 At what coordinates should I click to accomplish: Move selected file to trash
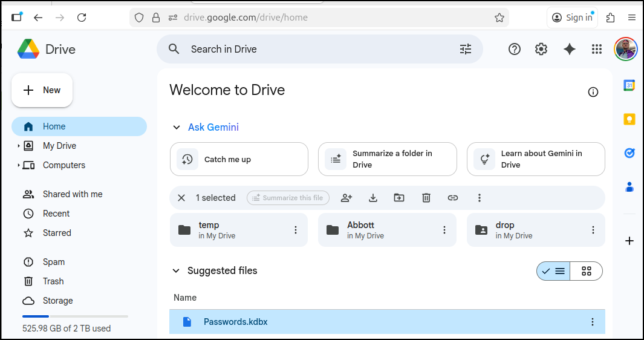pos(426,198)
